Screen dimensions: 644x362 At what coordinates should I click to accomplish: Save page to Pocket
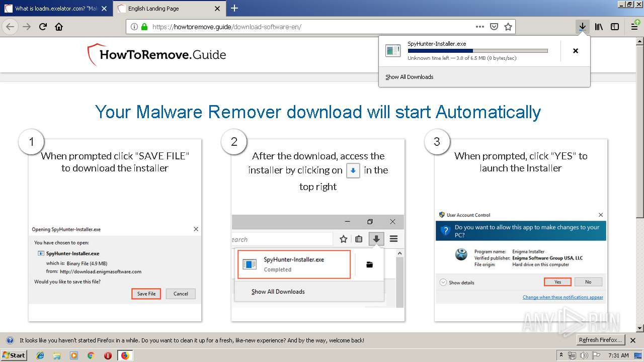(x=494, y=27)
